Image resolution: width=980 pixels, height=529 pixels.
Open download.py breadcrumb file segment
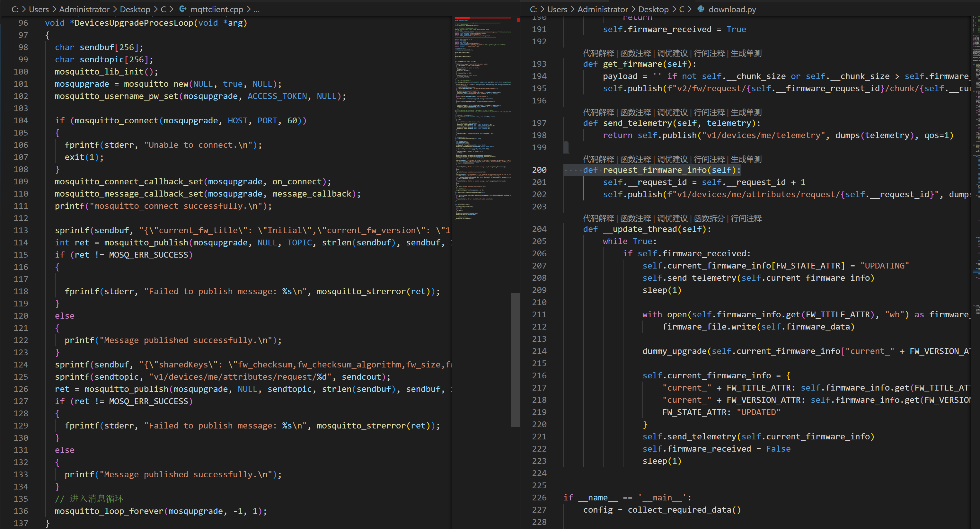click(x=732, y=9)
